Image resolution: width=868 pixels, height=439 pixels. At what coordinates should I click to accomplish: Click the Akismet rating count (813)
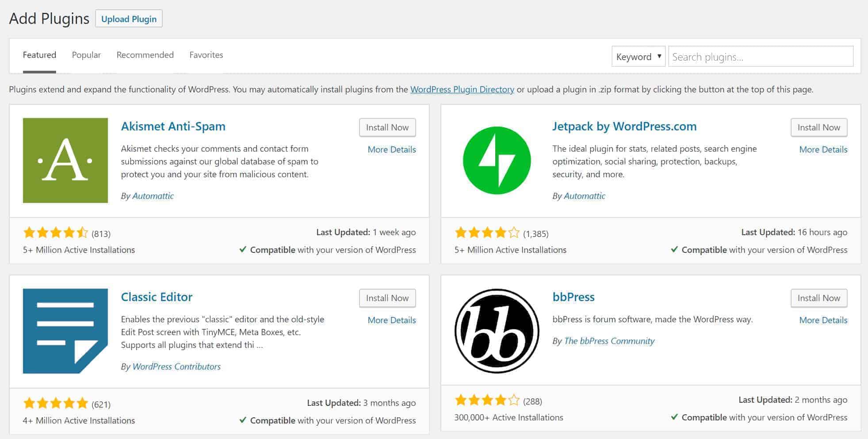tap(101, 233)
